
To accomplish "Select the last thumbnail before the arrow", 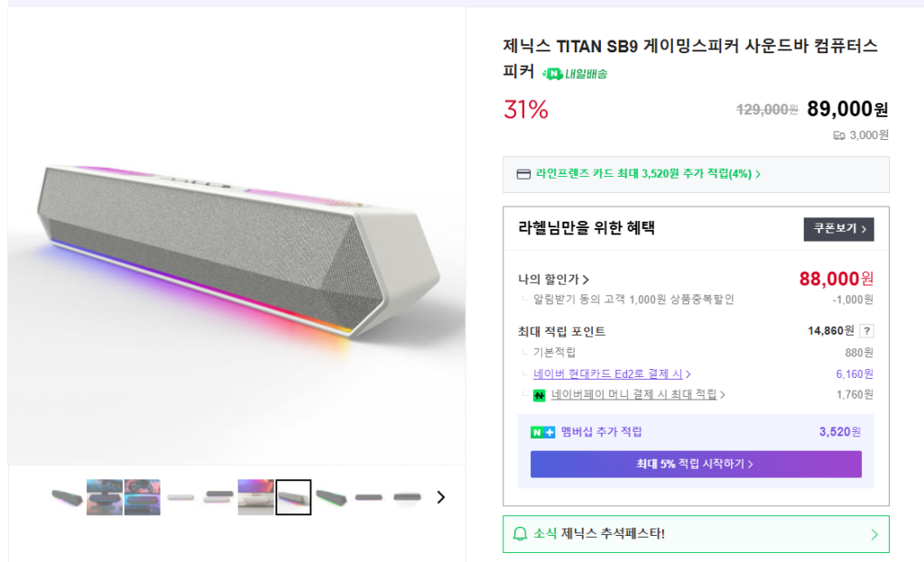I will [407, 497].
